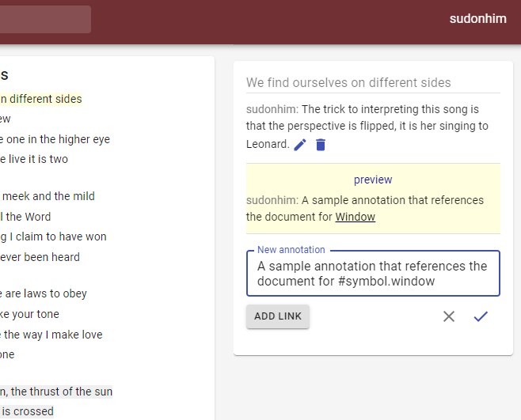
Task: Edit the annotation using the pencil icon
Action: (x=300, y=145)
